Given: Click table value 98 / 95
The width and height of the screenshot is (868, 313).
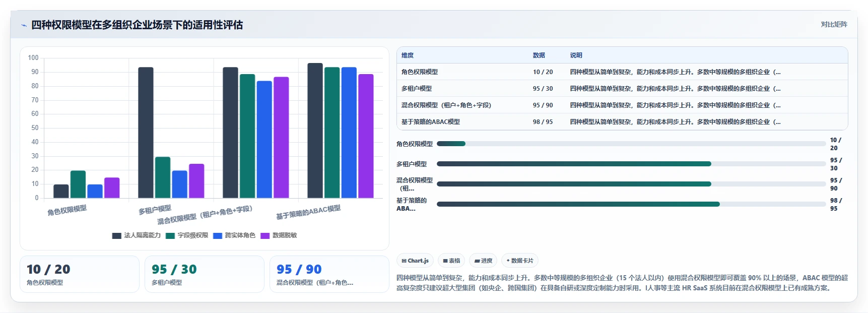Looking at the screenshot, I should pyautogui.click(x=543, y=122).
